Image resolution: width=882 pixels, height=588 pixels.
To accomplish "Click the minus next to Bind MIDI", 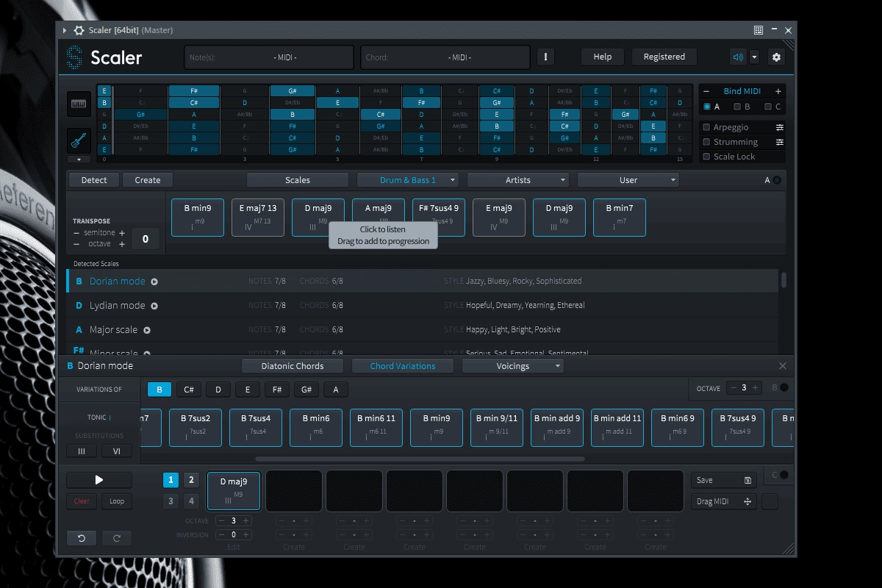I will (706, 91).
